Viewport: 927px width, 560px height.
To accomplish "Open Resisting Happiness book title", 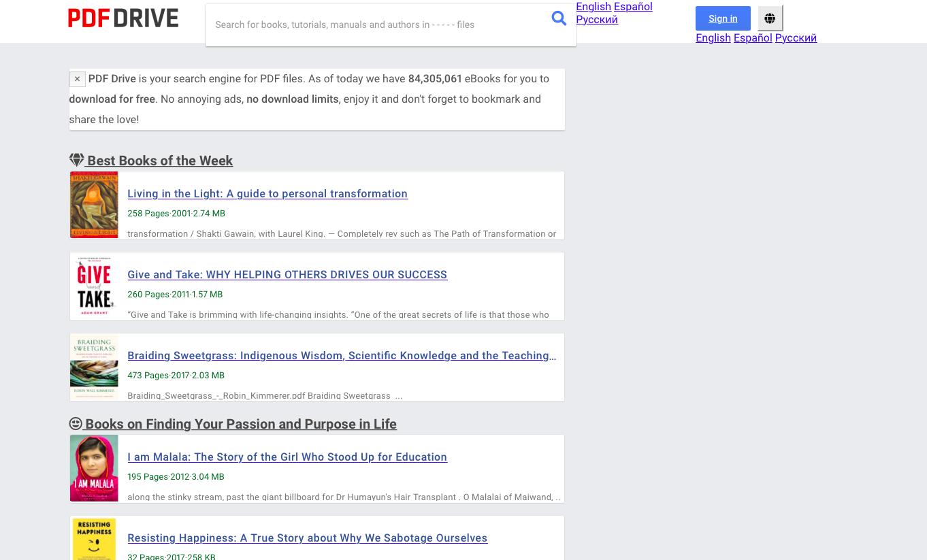I will point(307,538).
